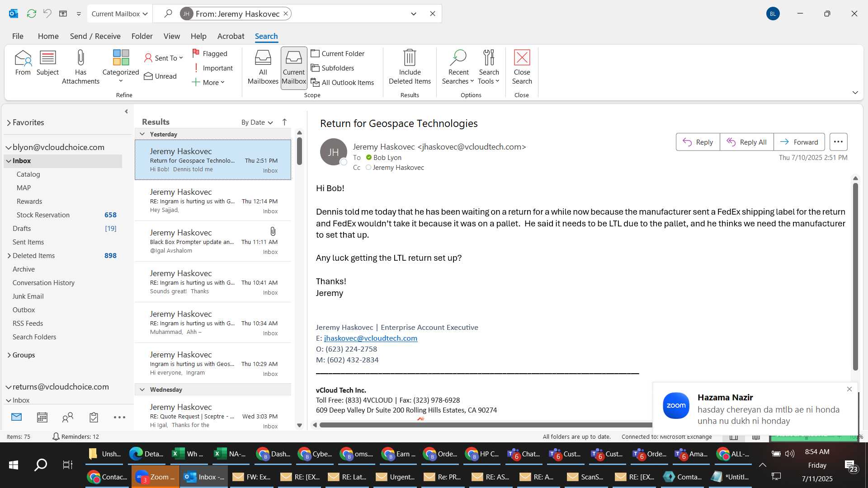The image size is (868, 488).
Task: Click the Close Search icon
Action: click(522, 67)
